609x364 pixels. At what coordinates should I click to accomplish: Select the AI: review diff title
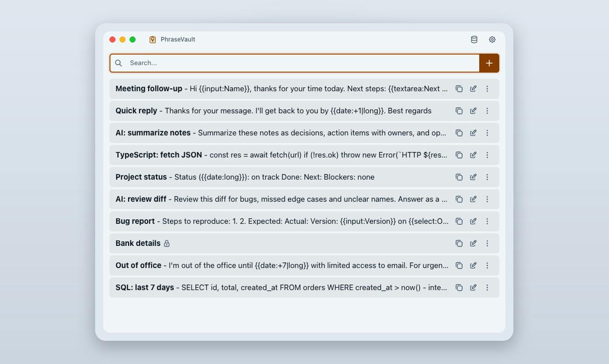pyautogui.click(x=141, y=199)
